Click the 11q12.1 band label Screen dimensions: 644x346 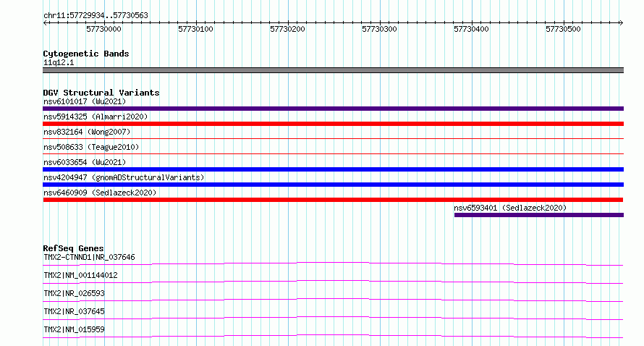[x=59, y=62]
